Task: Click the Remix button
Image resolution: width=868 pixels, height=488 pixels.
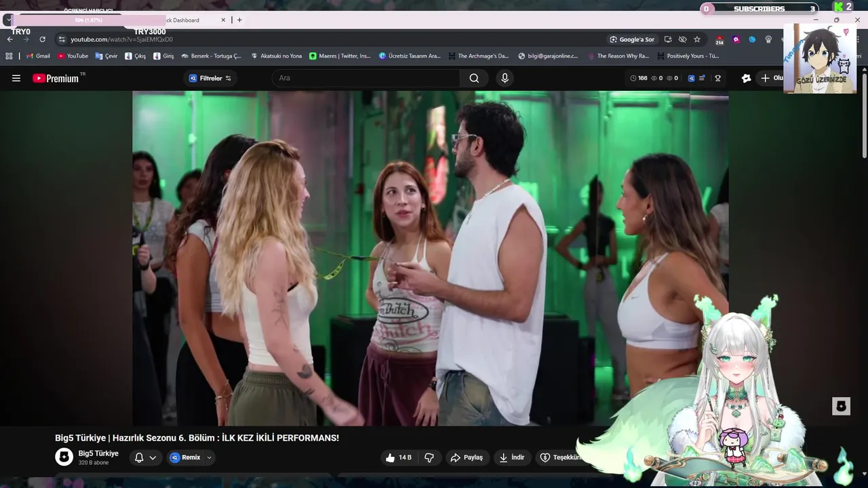Action: pyautogui.click(x=185, y=457)
